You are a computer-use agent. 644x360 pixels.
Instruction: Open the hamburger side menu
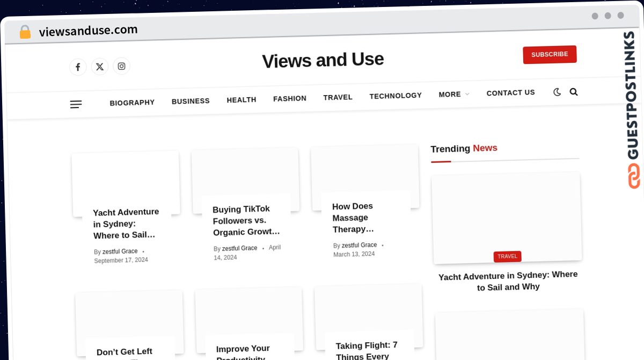(x=76, y=104)
